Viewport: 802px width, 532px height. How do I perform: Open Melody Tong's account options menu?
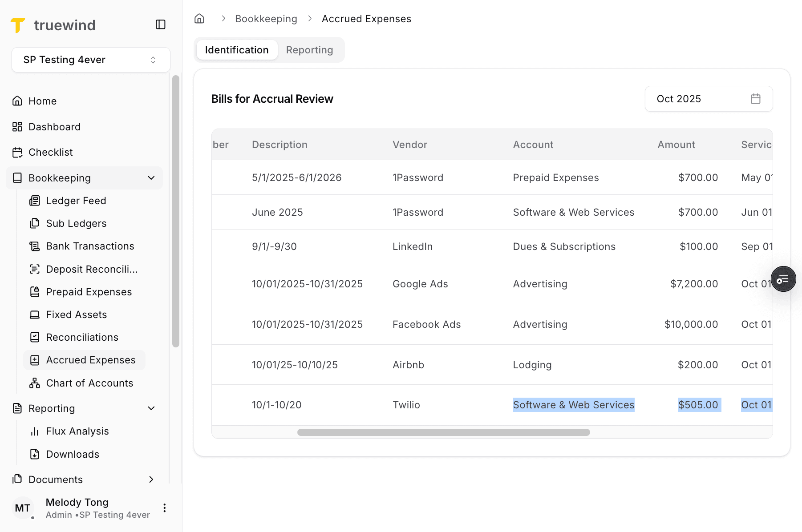pyautogui.click(x=164, y=508)
